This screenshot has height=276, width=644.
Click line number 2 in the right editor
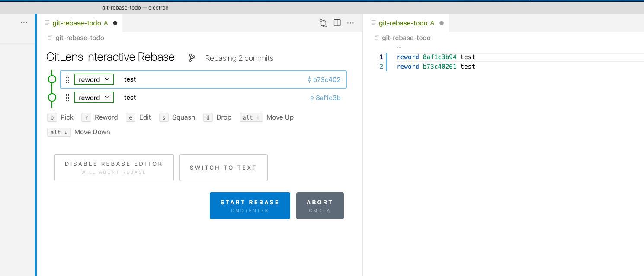[x=381, y=66]
